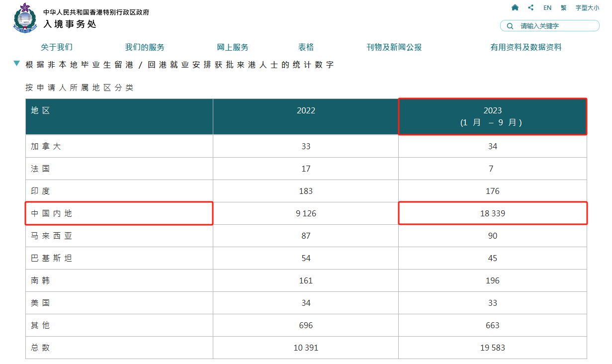Open the 网上服务 menu
The image size is (612, 364).
(233, 47)
